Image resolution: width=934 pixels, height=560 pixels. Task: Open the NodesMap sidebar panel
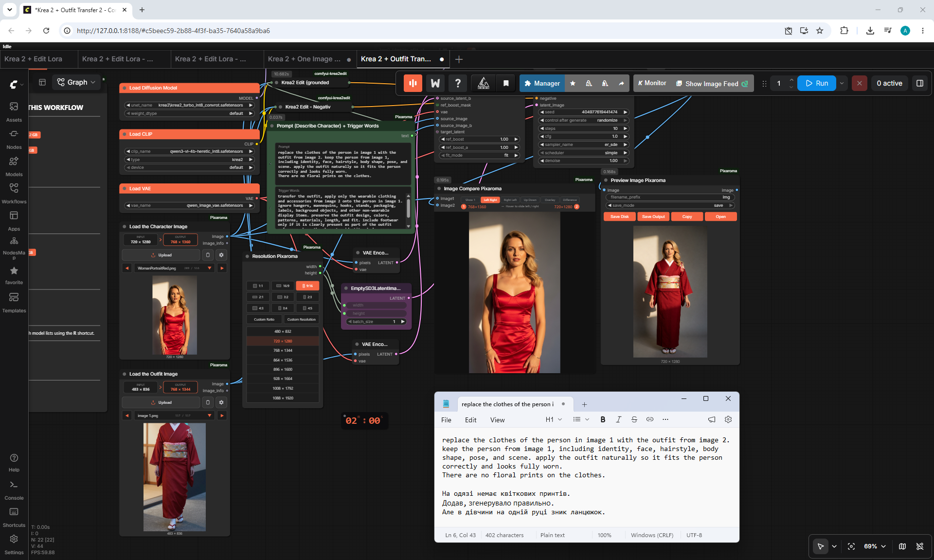tap(14, 248)
